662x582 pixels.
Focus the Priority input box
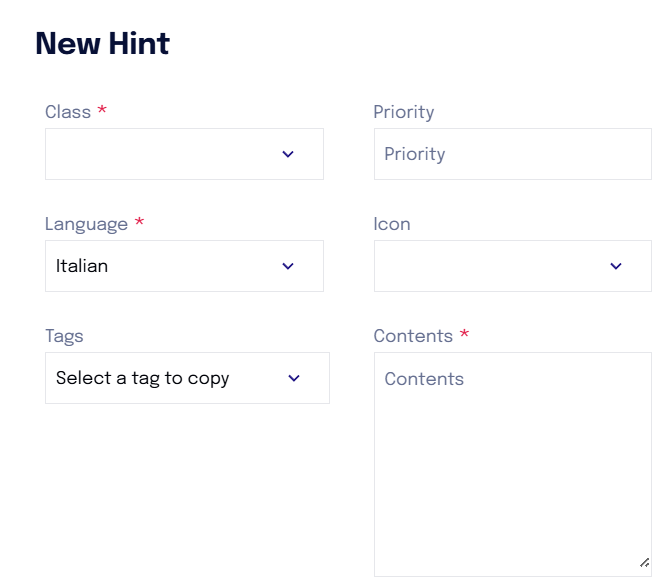pyautogui.click(x=513, y=154)
